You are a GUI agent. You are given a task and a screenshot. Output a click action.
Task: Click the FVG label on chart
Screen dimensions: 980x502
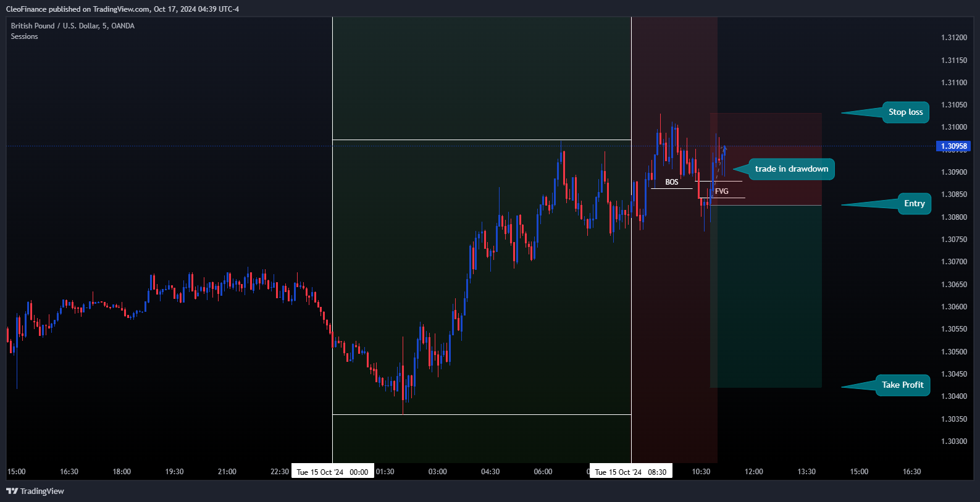[x=722, y=191]
